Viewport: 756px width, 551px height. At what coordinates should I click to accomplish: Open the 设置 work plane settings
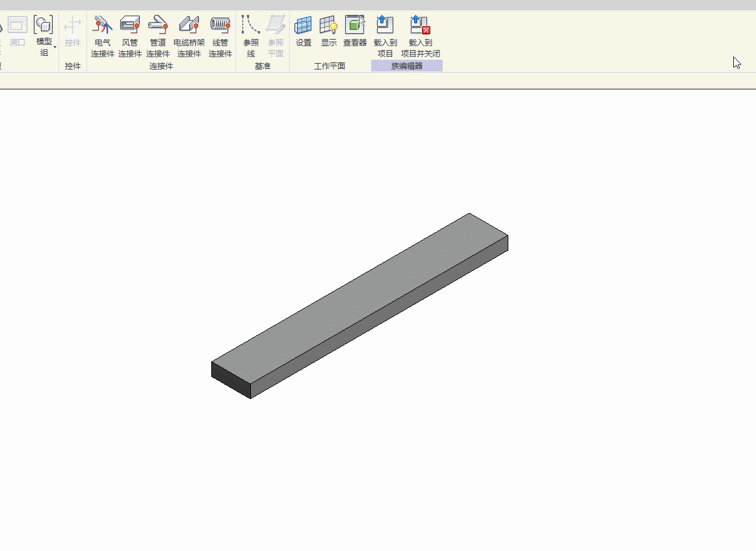304,31
